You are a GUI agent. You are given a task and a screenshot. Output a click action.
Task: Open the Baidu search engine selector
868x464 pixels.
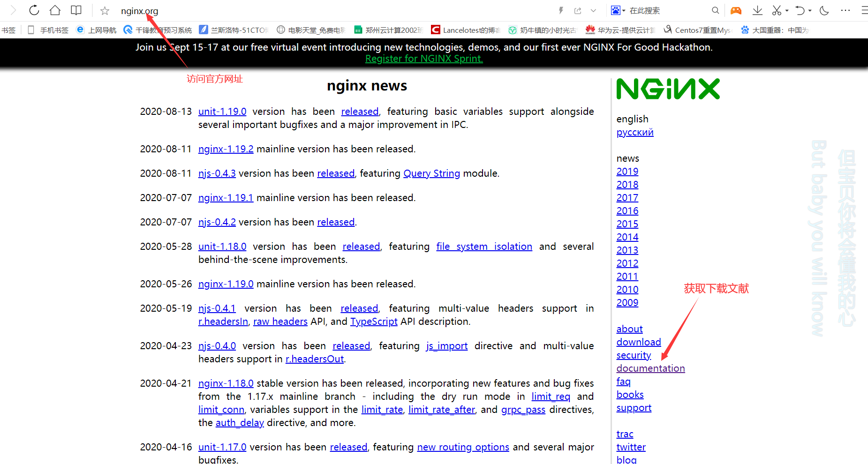click(618, 10)
